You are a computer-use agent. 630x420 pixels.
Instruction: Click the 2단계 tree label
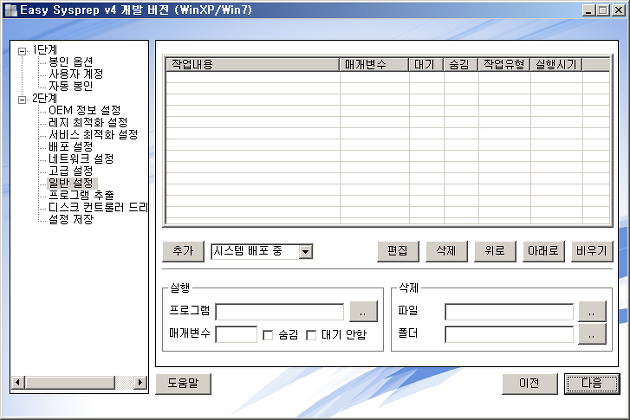(45, 98)
